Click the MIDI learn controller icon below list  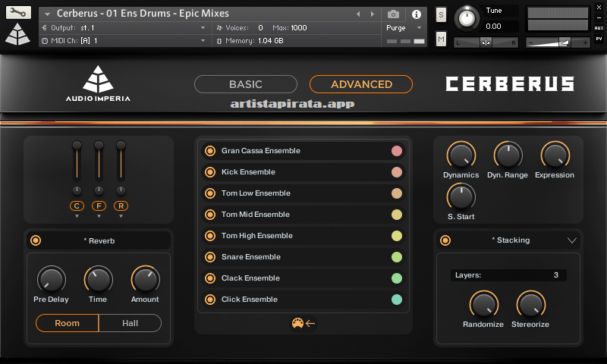point(297,323)
